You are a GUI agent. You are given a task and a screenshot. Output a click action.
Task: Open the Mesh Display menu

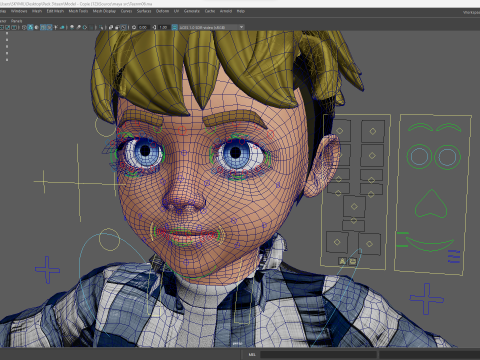(104, 11)
